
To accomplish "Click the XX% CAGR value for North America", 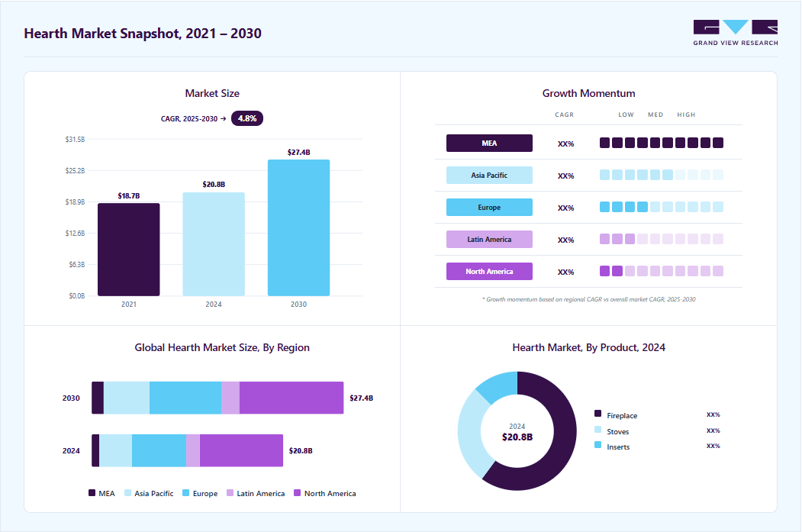I will (x=565, y=272).
